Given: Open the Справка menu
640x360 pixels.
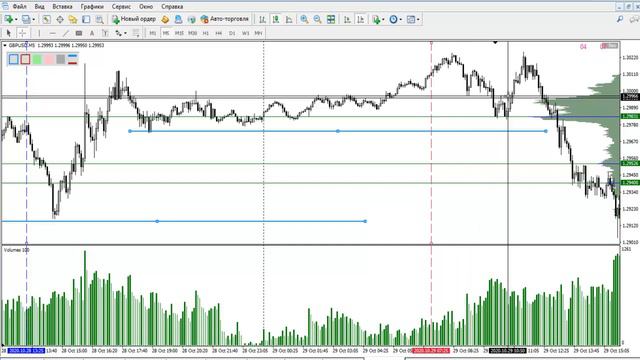Looking at the screenshot, I should point(172,7).
